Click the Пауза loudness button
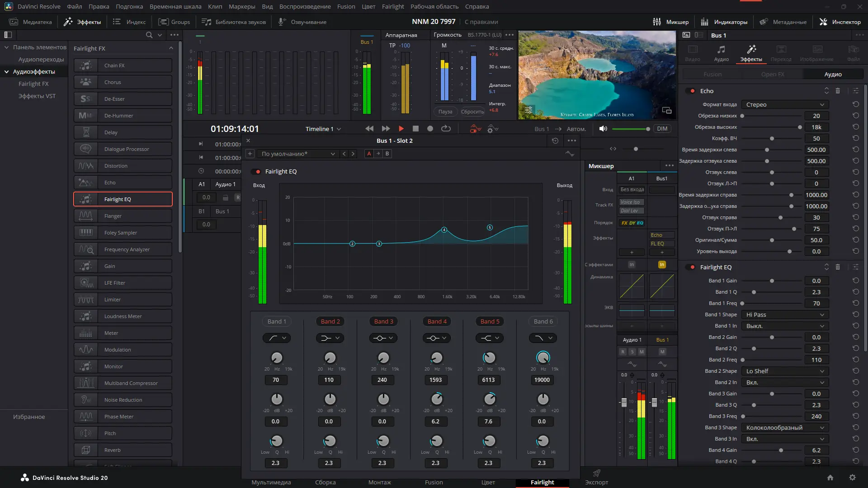The width and height of the screenshot is (868, 488). point(446,112)
